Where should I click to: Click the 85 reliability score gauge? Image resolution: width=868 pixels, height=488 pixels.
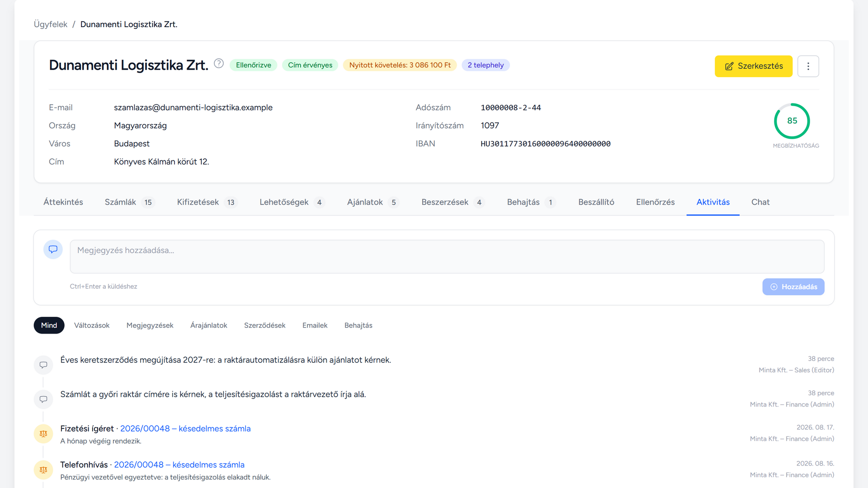792,121
